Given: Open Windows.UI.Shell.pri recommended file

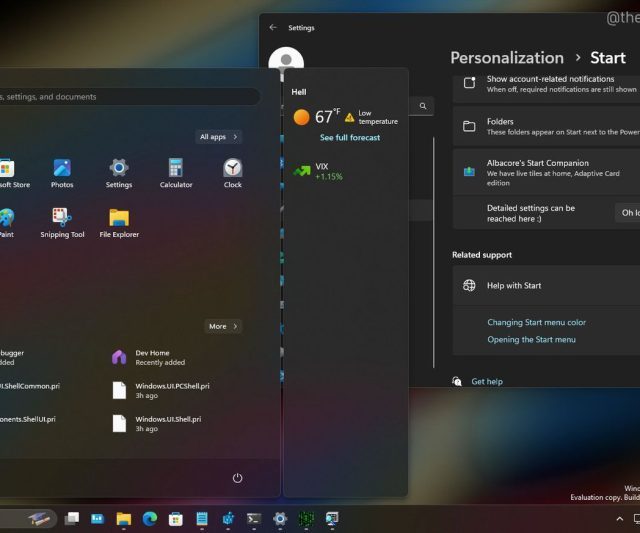Looking at the screenshot, I should click(157, 424).
